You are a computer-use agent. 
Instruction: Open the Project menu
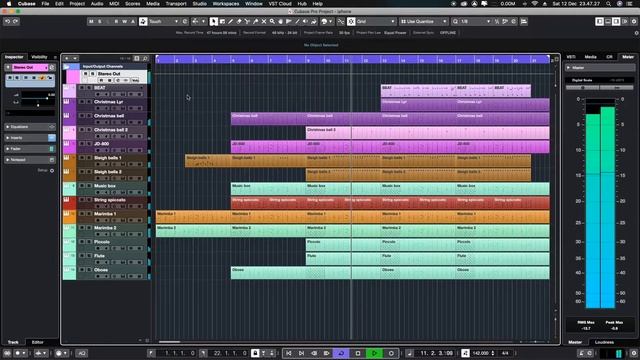77,4
